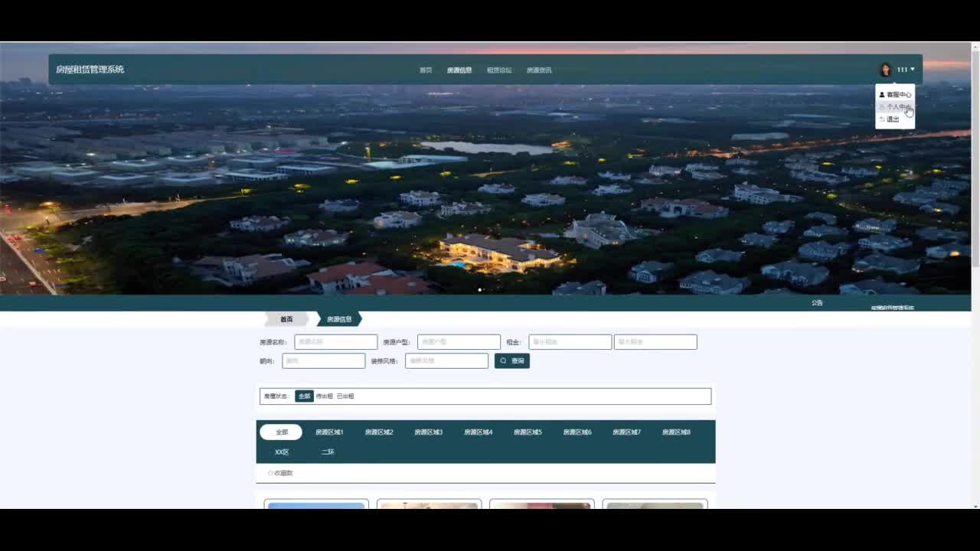Viewport: 980px width, 551px height.
Task: Select 已出租 status filter
Action: [x=345, y=396]
